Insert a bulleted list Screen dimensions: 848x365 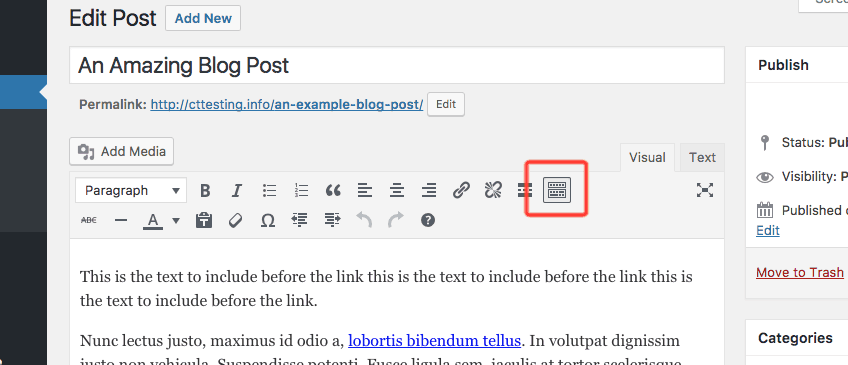(269, 190)
